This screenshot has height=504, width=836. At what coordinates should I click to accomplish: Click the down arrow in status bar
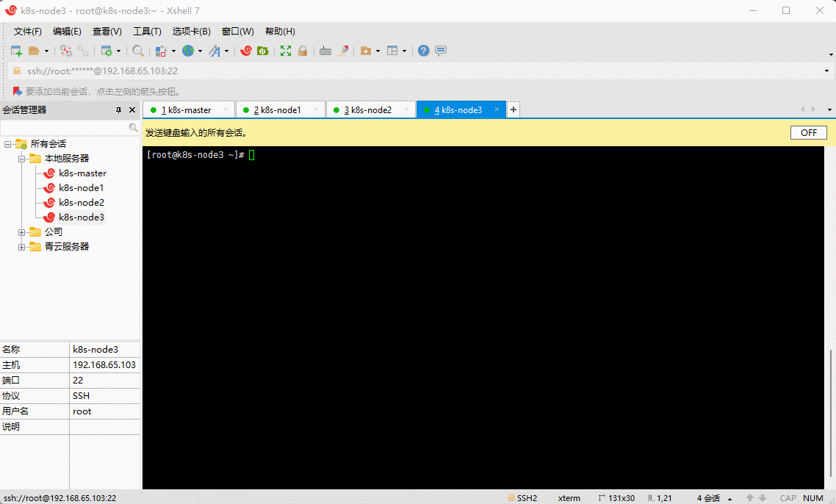point(763,497)
